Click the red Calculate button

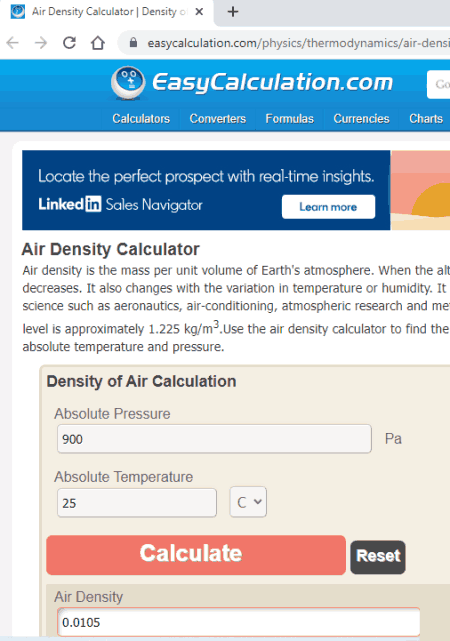[196, 555]
